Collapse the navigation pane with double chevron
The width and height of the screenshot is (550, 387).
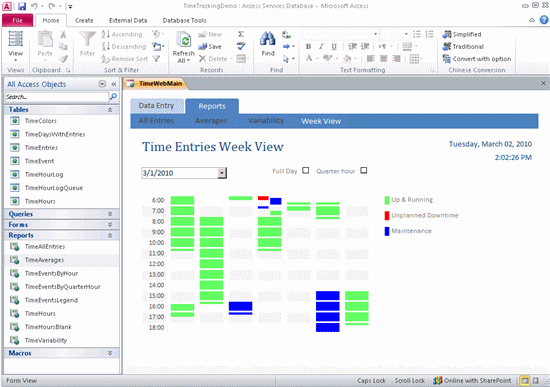(x=114, y=84)
